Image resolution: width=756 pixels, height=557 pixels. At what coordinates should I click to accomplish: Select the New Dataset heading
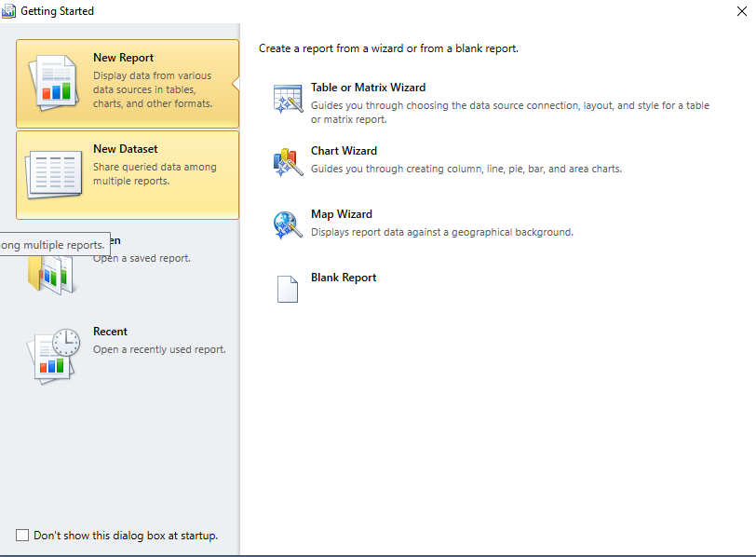(126, 149)
